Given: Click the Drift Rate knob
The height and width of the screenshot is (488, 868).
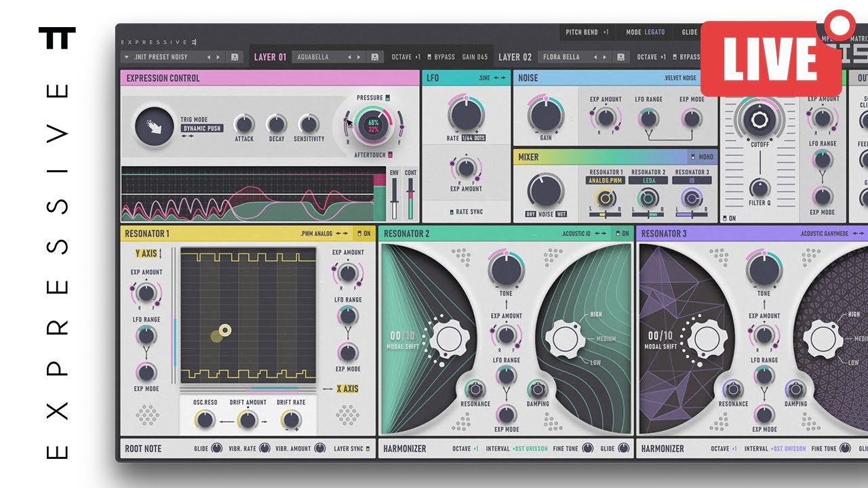Looking at the screenshot, I should (x=290, y=420).
